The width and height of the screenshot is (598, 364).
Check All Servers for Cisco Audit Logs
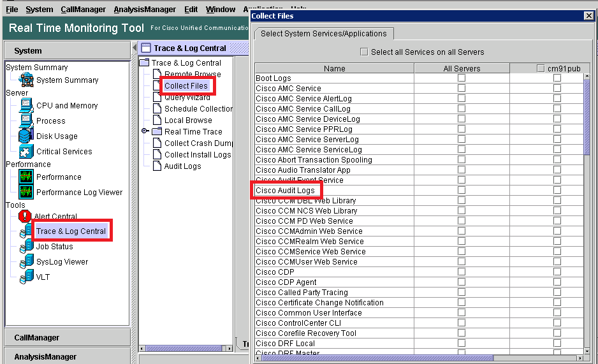pos(462,190)
